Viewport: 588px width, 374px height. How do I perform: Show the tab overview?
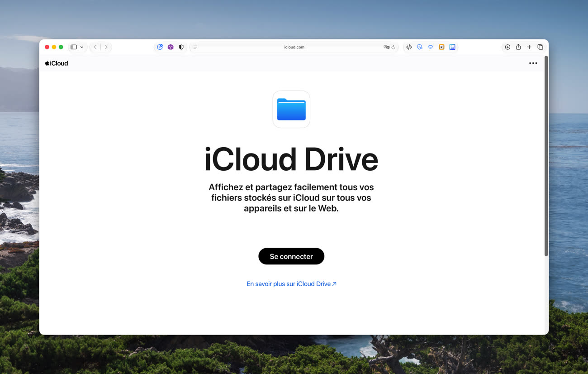(540, 47)
